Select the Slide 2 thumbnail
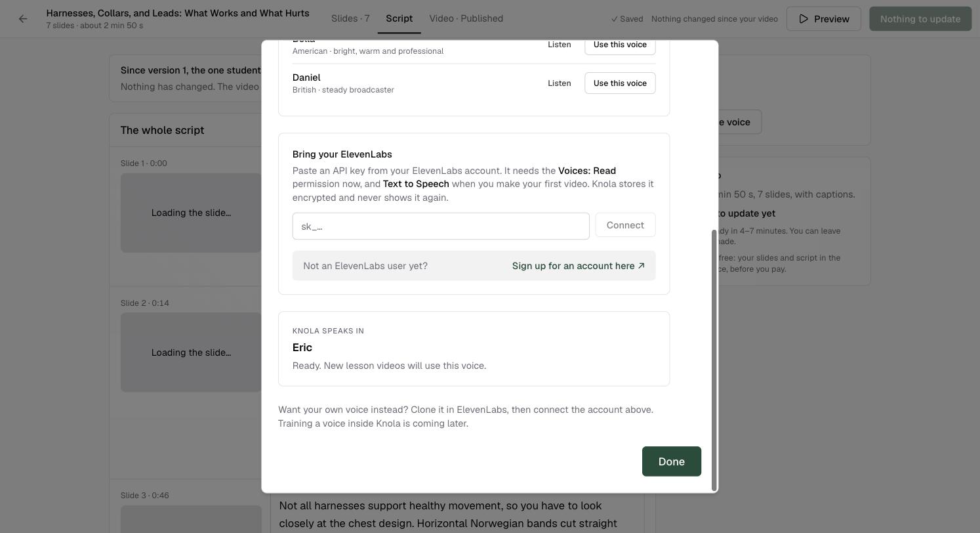Screen dimensions: 980x533 pos(191,352)
